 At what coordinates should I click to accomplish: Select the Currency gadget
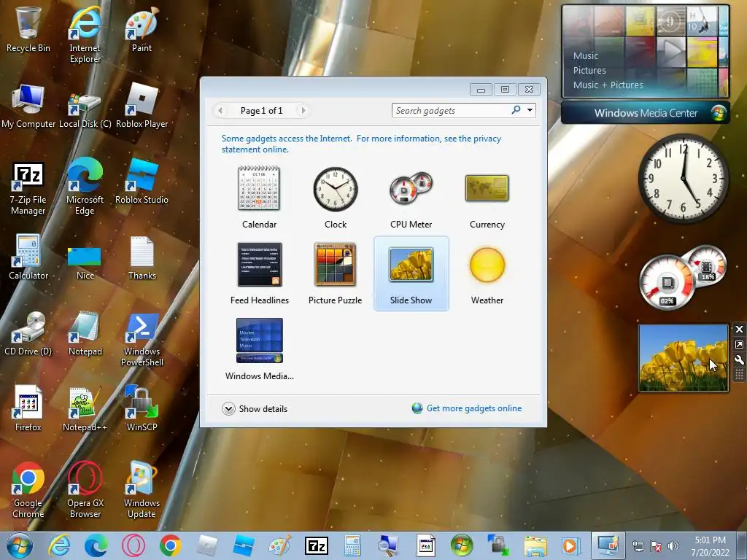point(487,198)
